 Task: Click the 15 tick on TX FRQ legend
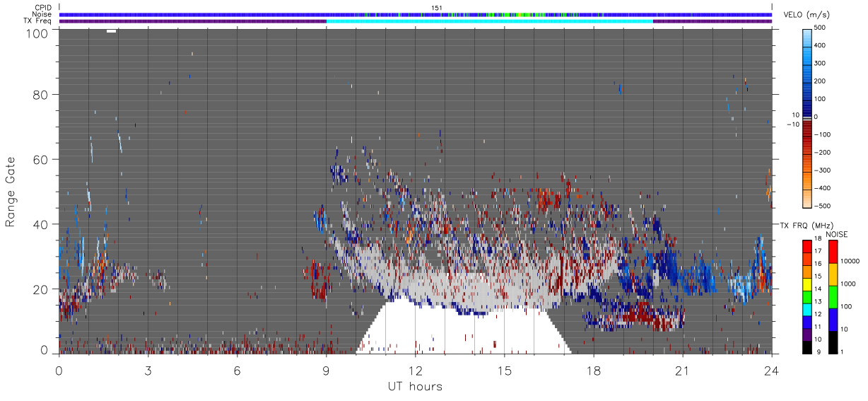[817, 276]
